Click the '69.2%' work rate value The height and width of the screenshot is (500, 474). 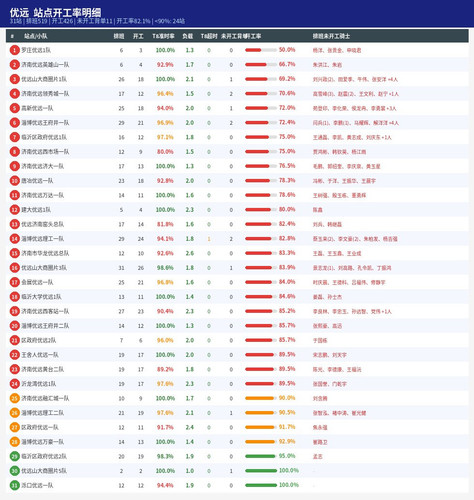[287, 79]
